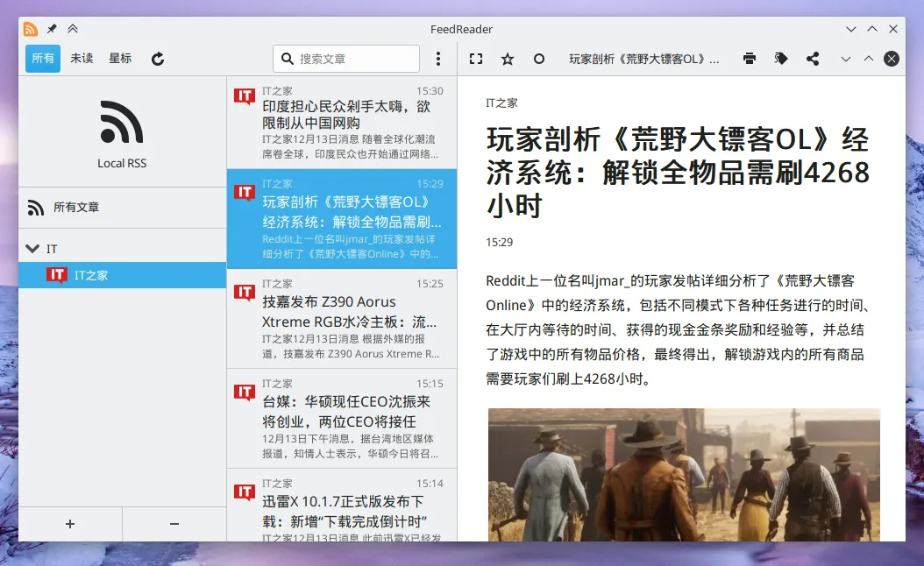
Task: Switch to the 星标 (Starred) tab
Action: pyautogui.click(x=120, y=59)
